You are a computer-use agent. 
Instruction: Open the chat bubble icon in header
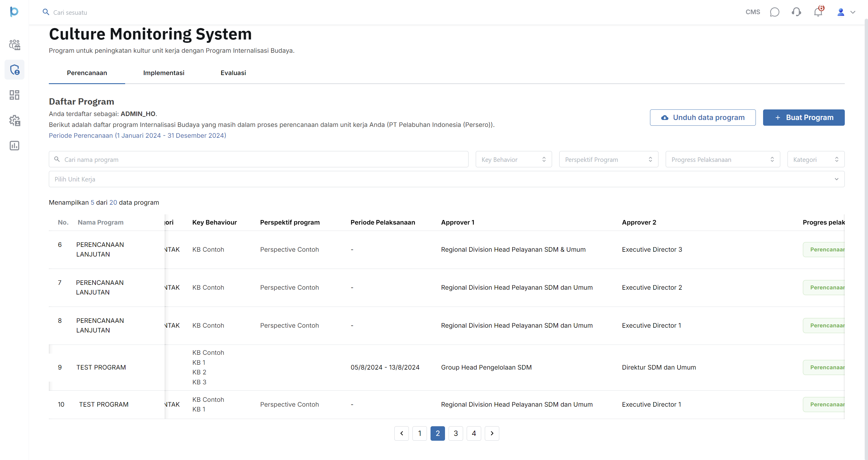tap(774, 12)
